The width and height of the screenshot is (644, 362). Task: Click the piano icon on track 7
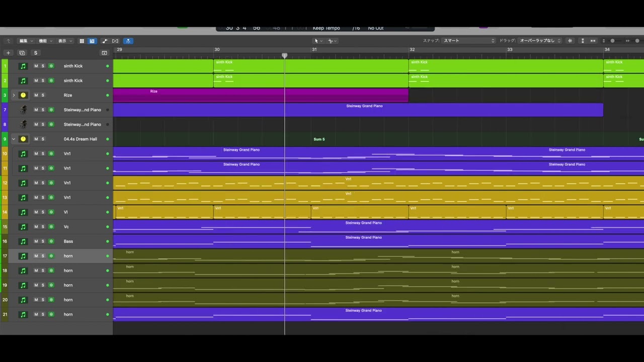pyautogui.click(x=23, y=110)
